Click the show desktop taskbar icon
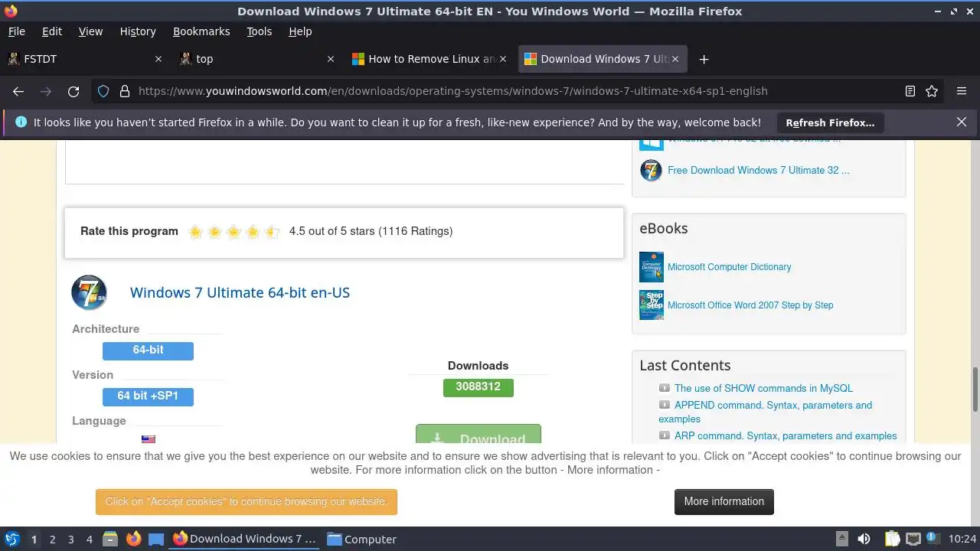This screenshot has height=551, width=980. pos(156,539)
